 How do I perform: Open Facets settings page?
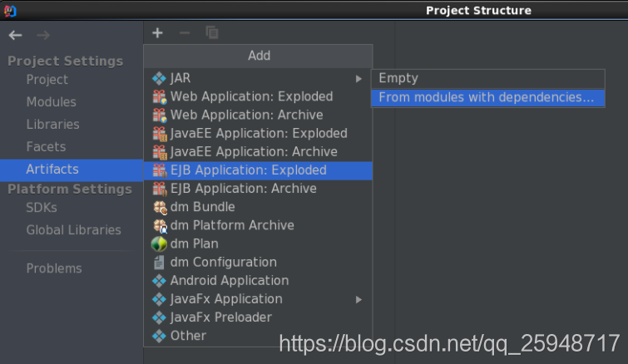pyautogui.click(x=46, y=147)
